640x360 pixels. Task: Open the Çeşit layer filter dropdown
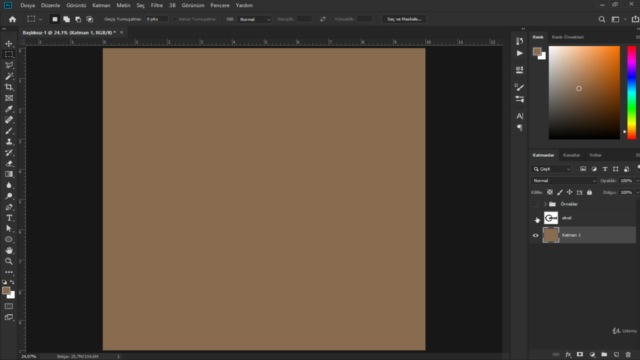pyautogui.click(x=552, y=169)
